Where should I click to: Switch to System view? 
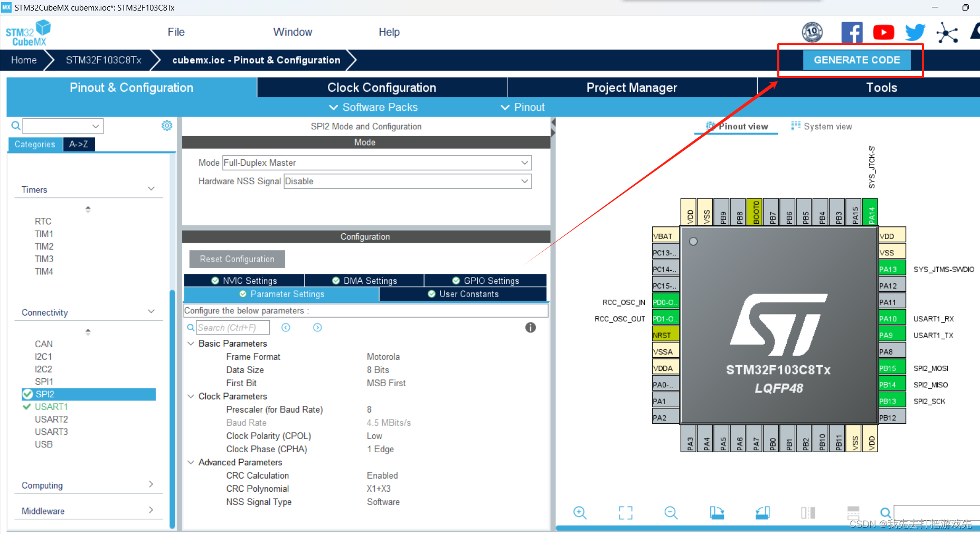click(x=822, y=127)
